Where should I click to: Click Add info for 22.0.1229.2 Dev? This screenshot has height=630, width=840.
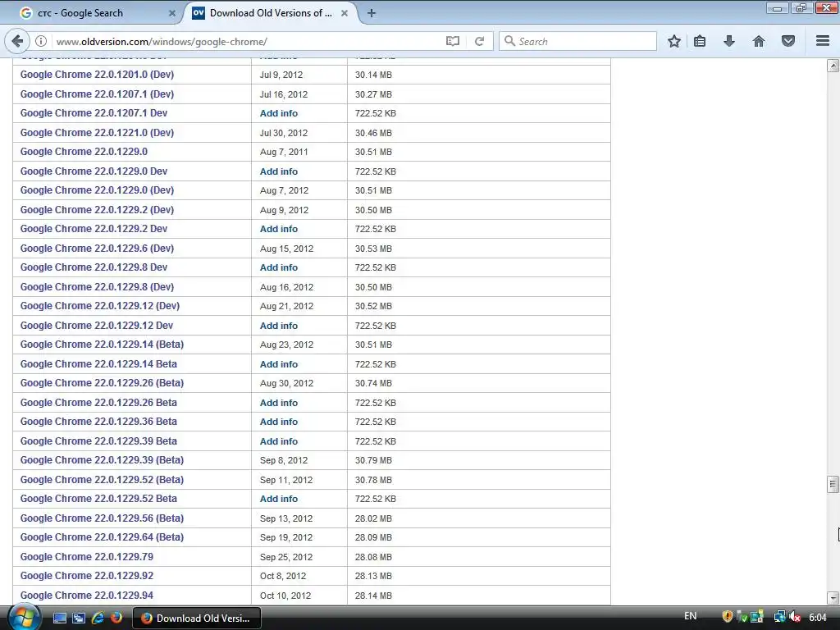click(279, 229)
